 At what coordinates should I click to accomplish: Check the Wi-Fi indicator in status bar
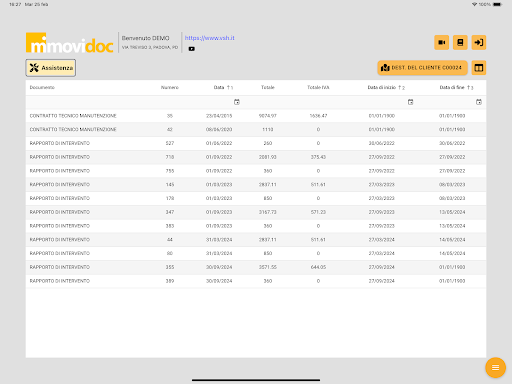[474, 4]
